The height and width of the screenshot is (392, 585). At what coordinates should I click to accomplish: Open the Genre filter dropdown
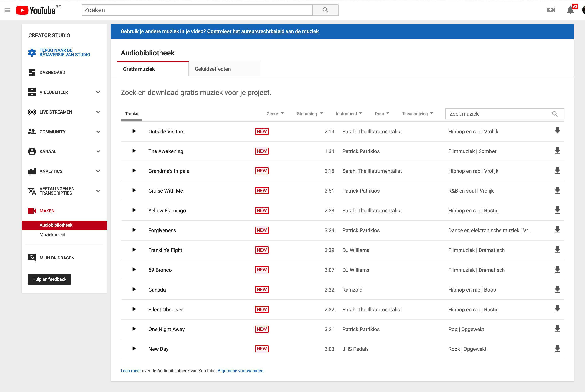coord(275,114)
